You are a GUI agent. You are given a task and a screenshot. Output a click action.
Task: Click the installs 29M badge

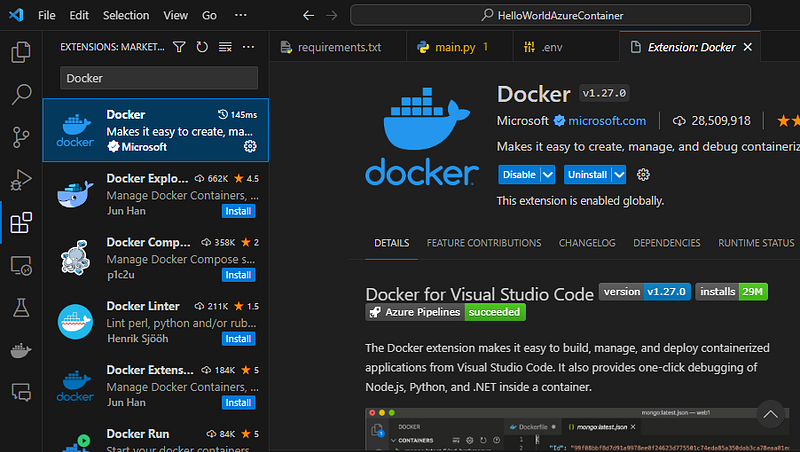[x=731, y=292]
